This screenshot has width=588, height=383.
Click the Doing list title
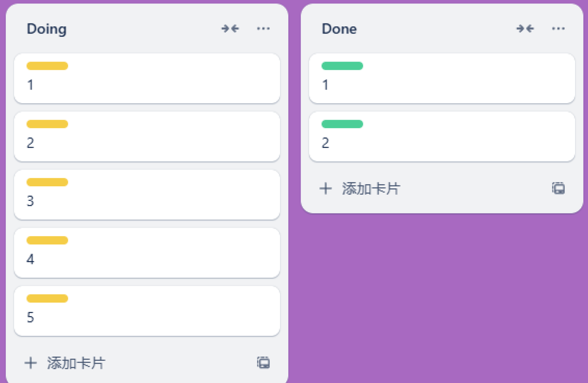click(x=46, y=29)
